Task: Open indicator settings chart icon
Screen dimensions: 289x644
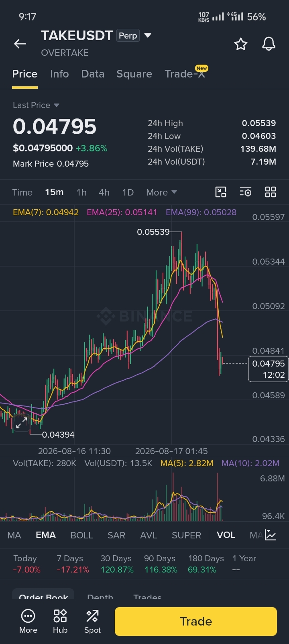Action: [271, 535]
